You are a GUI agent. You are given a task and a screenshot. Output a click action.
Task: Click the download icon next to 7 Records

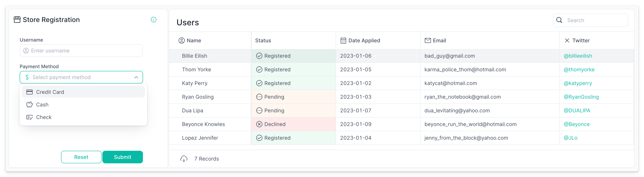click(x=184, y=159)
